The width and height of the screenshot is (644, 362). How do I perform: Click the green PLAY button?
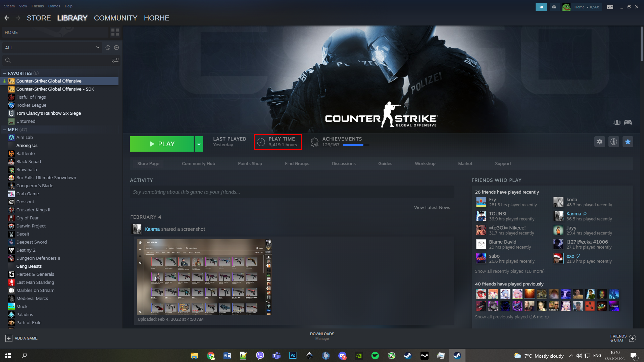tap(162, 144)
